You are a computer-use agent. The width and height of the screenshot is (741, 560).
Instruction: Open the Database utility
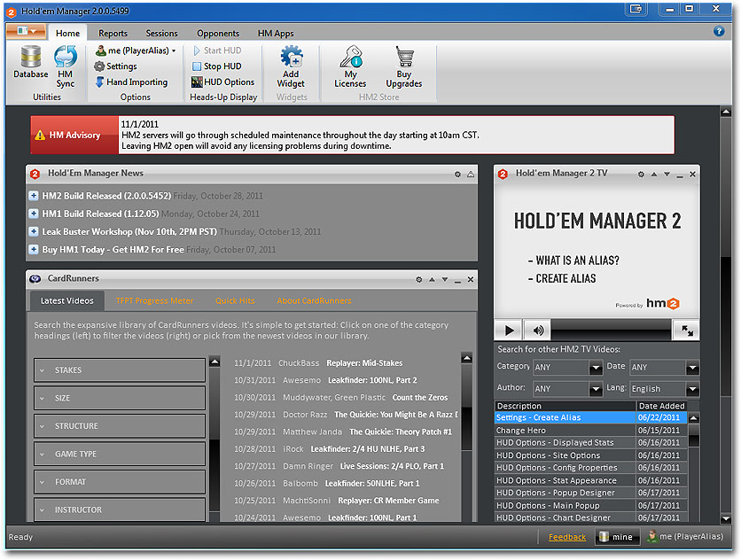31,61
